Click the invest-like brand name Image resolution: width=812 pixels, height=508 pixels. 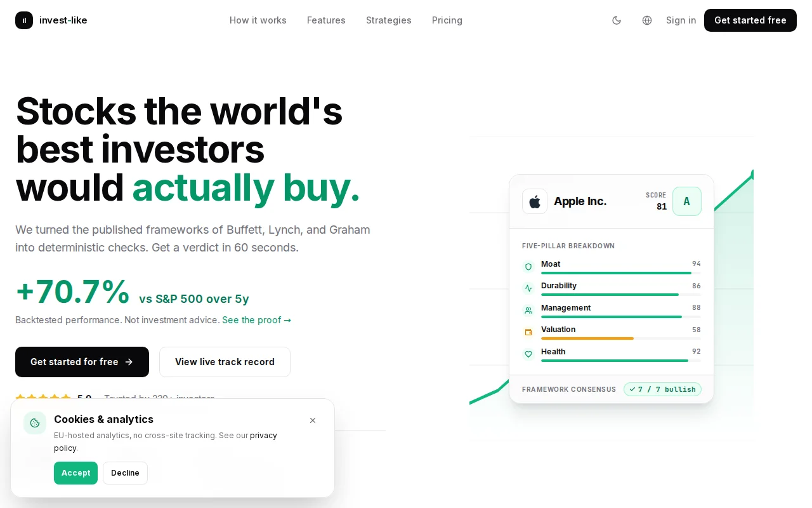tap(63, 20)
